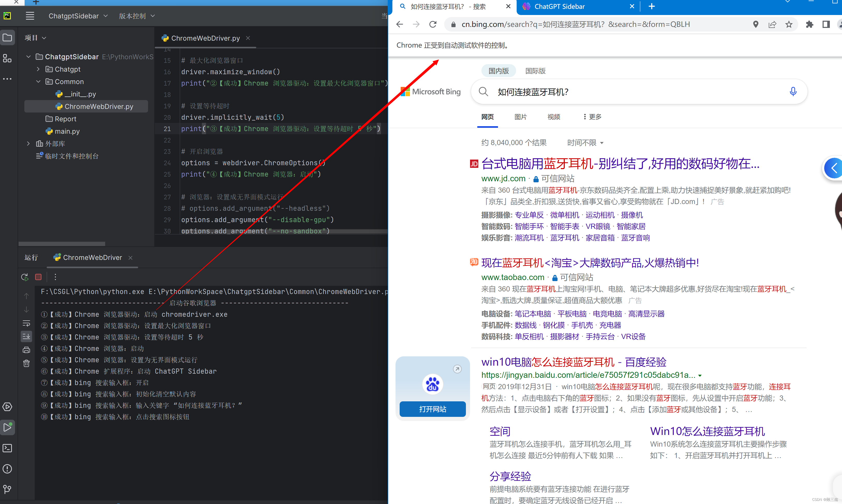Reload the Bing search page
Image resolution: width=842 pixels, height=504 pixels.
433,25
